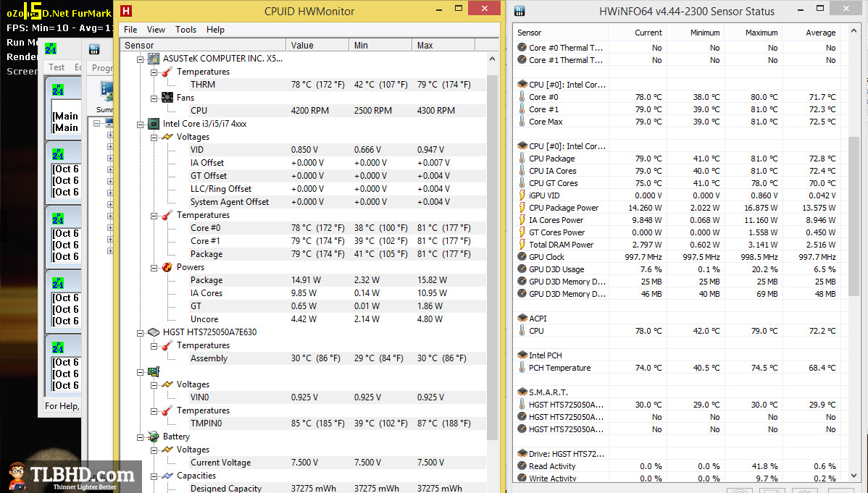Click the Core Max thermometer icon
The height and width of the screenshot is (493, 868).
pos(522,121)
